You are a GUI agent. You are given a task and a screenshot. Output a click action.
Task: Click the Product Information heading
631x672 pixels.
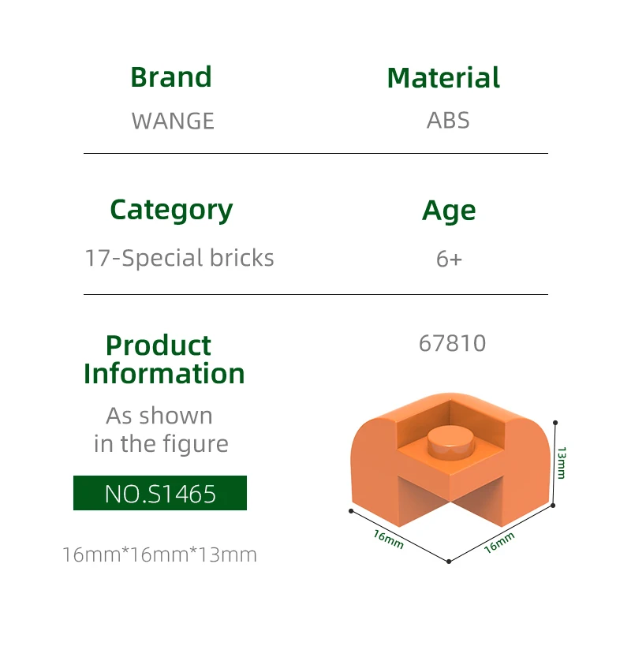[164, 359]
